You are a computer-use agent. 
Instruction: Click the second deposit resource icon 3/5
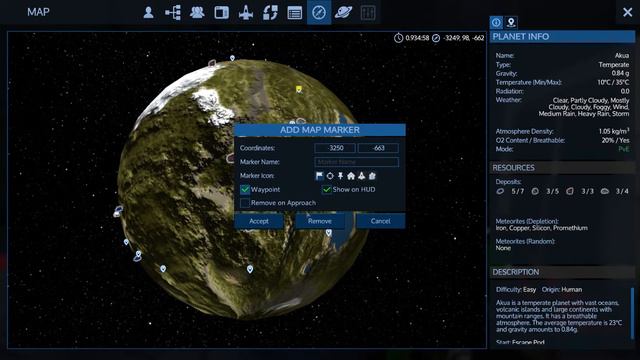tap(535, 191)
